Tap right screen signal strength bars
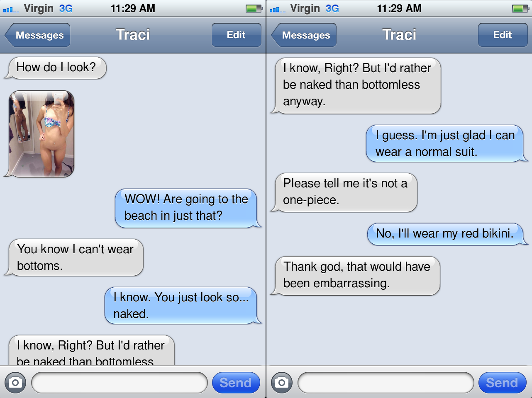The image size is (532, 398). tap(278, 9)
